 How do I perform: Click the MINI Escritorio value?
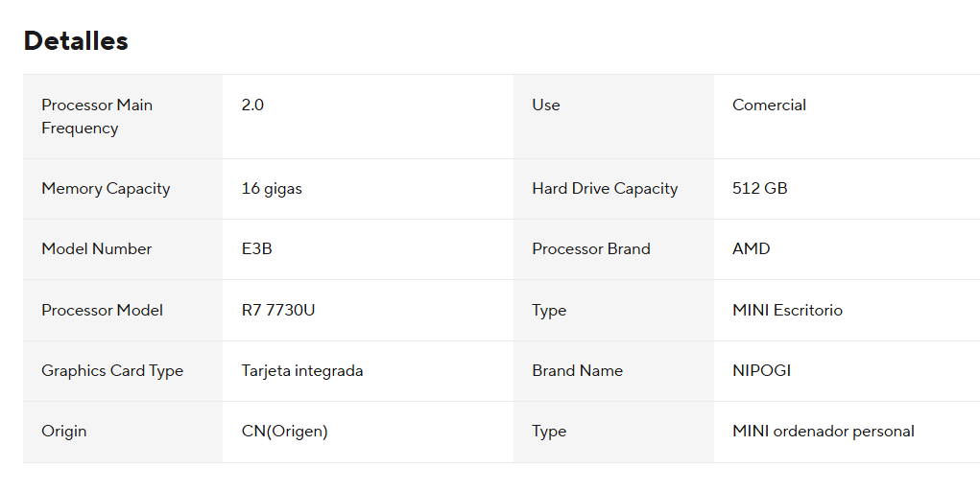787,310
